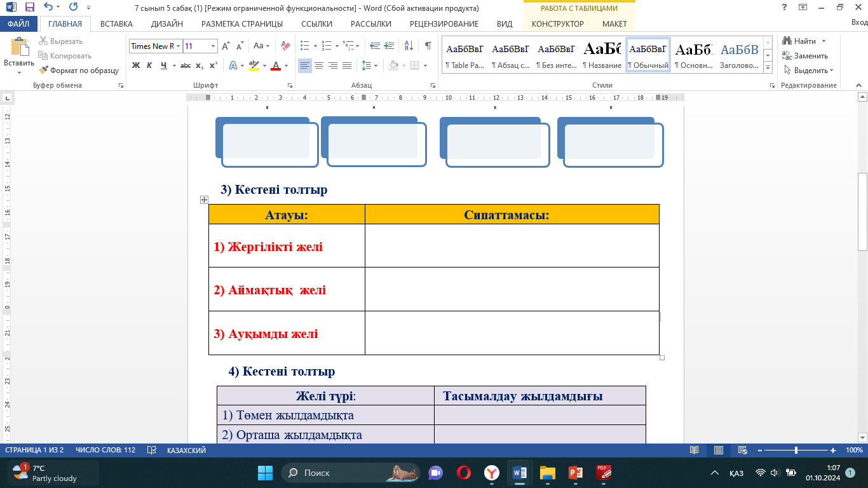This screenshot has height=488, width=868.
Task: Increase font size with the larger A icon
Action: tap(226, 46)
